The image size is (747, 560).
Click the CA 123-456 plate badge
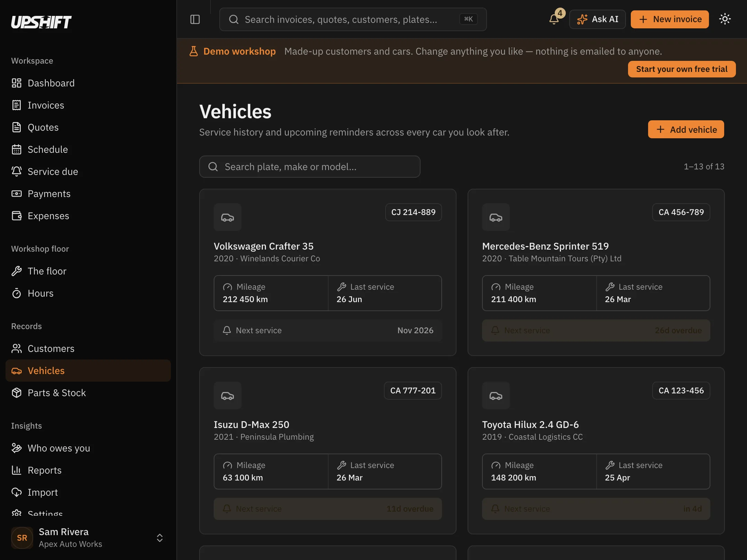coord(681,391)
